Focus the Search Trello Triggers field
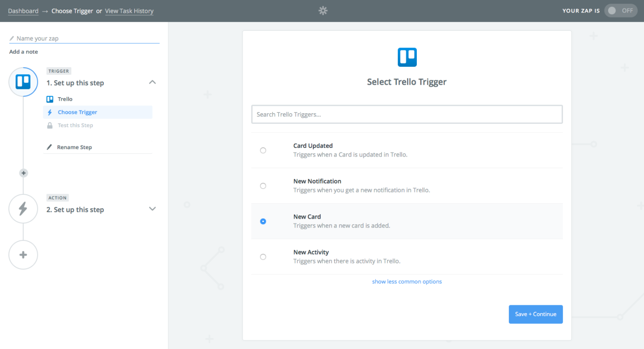The width and height of the screenshot is (644, 349). 407,114
